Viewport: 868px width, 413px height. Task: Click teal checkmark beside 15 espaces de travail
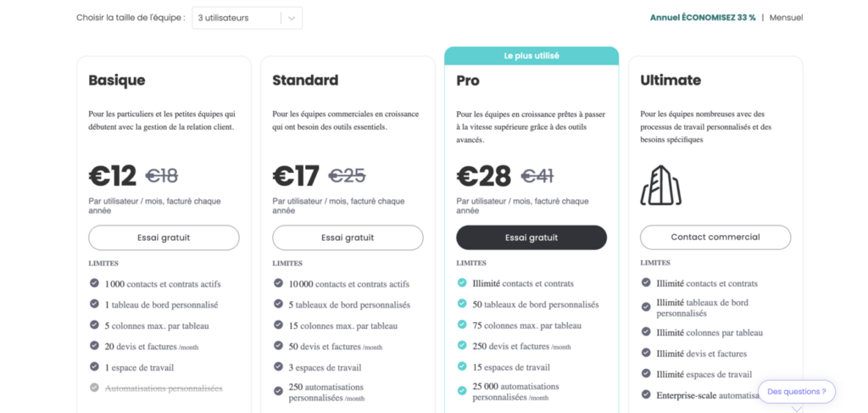462,366
